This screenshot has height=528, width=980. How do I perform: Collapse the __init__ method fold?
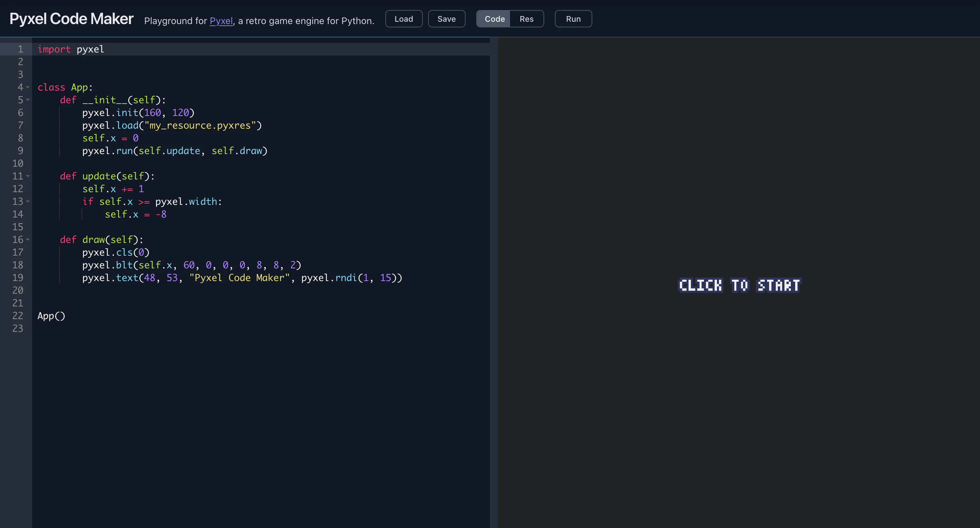click(x=27, y=100)
